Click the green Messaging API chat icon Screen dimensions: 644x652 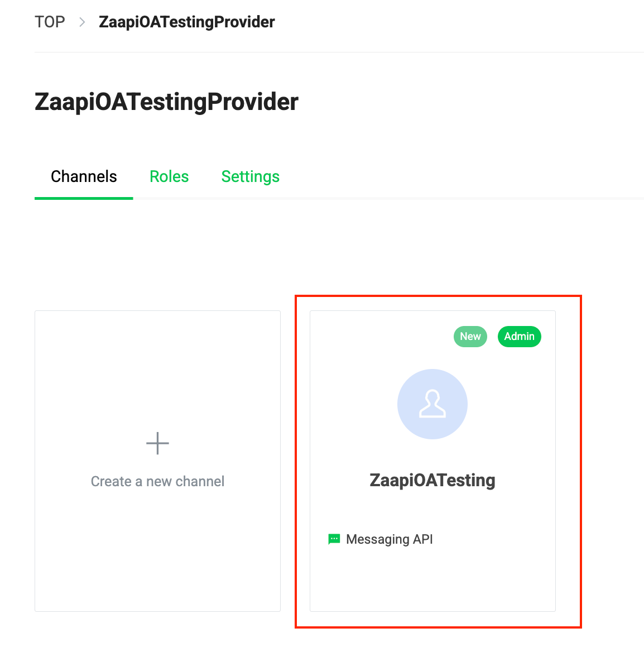pyautogui.click(x=334, y=539)
